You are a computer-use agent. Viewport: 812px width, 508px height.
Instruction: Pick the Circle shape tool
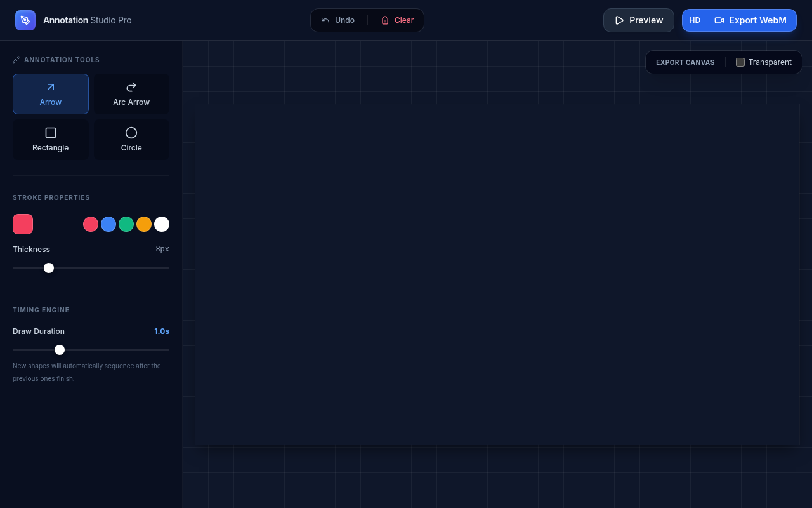pos(131,140)
